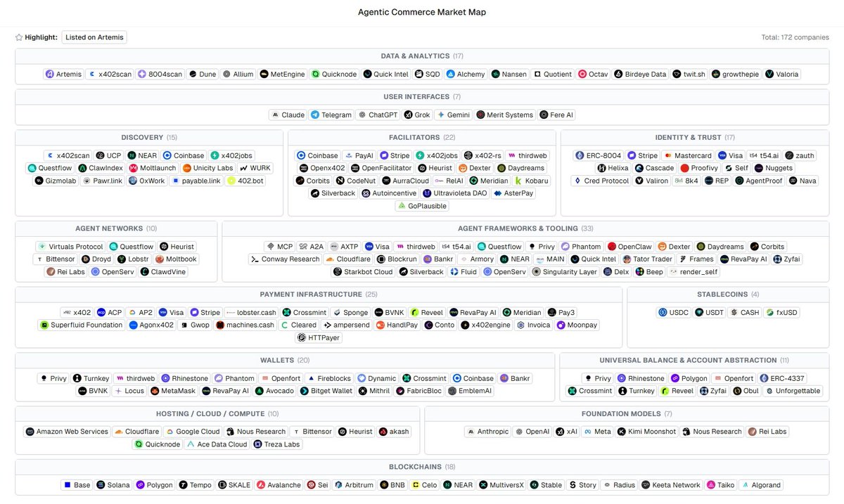The image size is (844, 504).
Task: Click the Payment Infrastructure section header
Action: click(319, 295)
